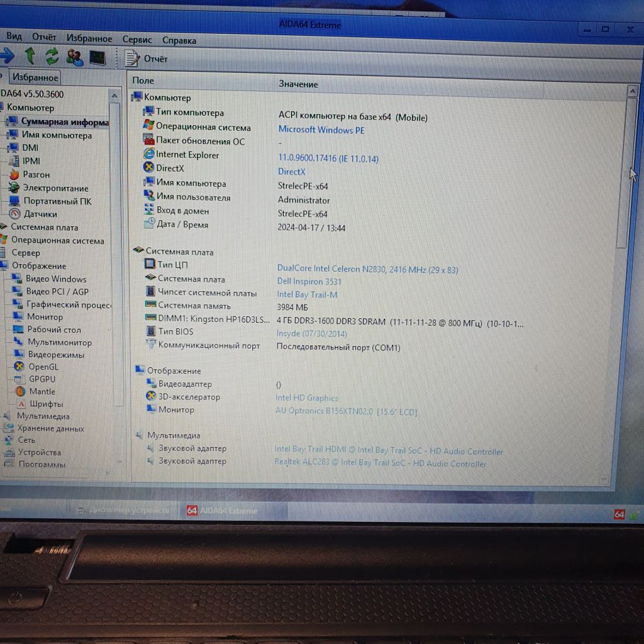Open the users toolbar icon
Viewport: 644px width, 644px height.
click(75, 57)
